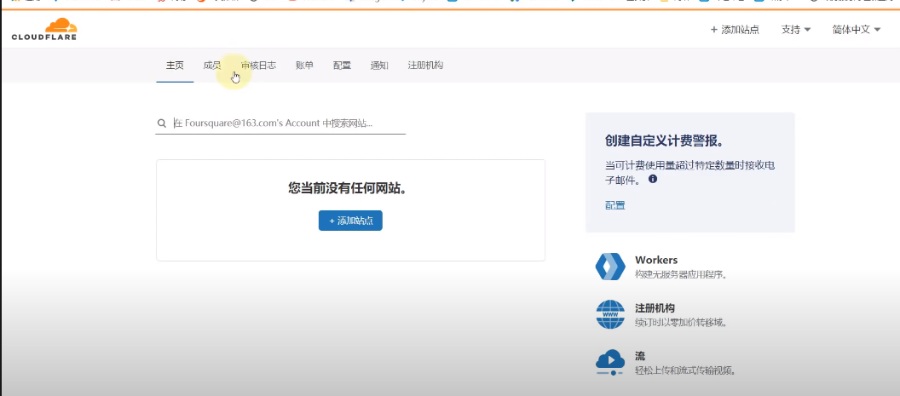Switch to the 成员 tab

point(212,65)
